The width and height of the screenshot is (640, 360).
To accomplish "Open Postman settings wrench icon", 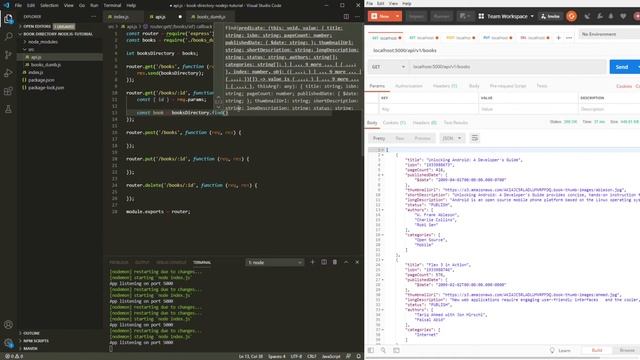I will tap(600, 16).
